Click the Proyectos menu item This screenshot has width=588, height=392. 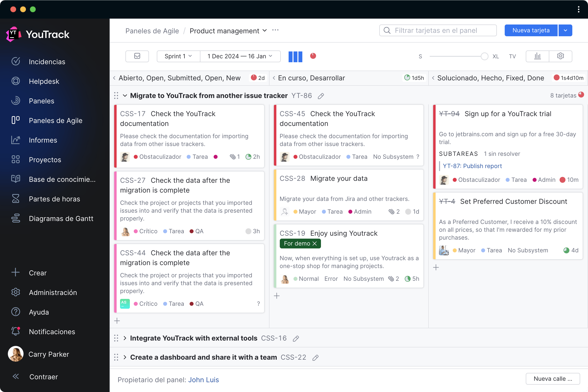(45, 159)
